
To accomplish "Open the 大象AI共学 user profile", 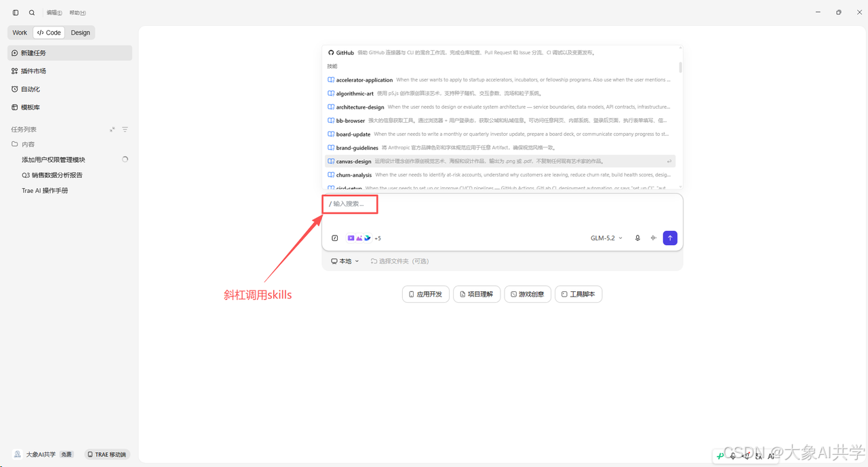I will point(35,455).
